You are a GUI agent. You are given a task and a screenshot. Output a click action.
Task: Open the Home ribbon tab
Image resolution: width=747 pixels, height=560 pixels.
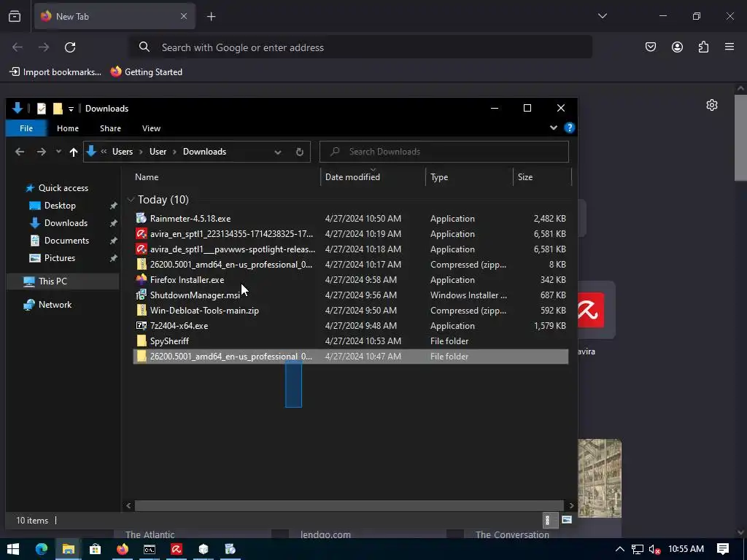68,128
